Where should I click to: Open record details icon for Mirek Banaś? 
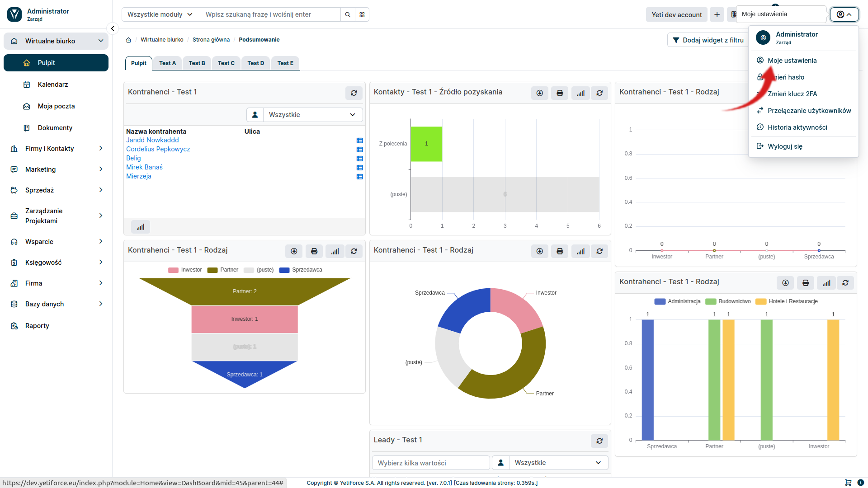click(x=360, y=168)
